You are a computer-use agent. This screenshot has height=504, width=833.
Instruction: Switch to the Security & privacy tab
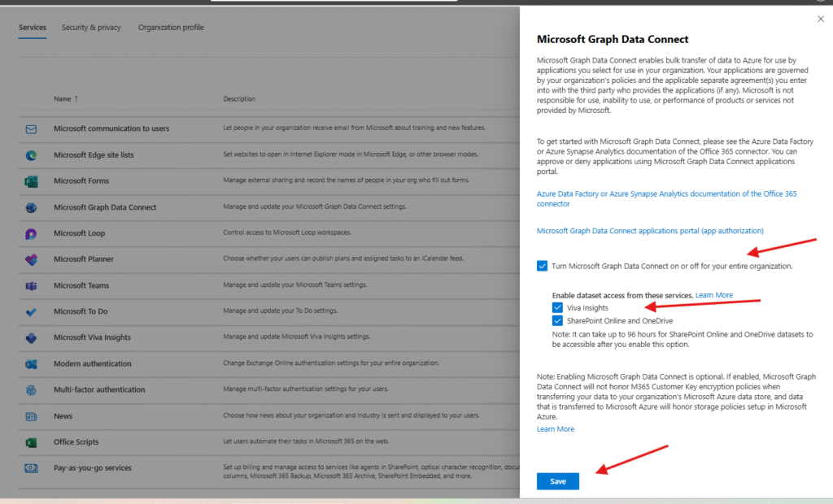click(x=91, y=28)
